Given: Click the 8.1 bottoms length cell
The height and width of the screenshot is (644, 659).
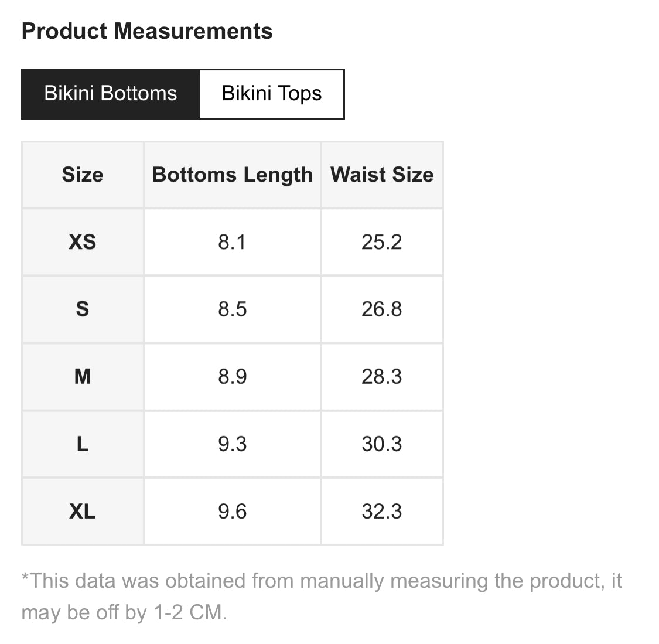Looking at the screenshot, I should (x=233, y=242).
